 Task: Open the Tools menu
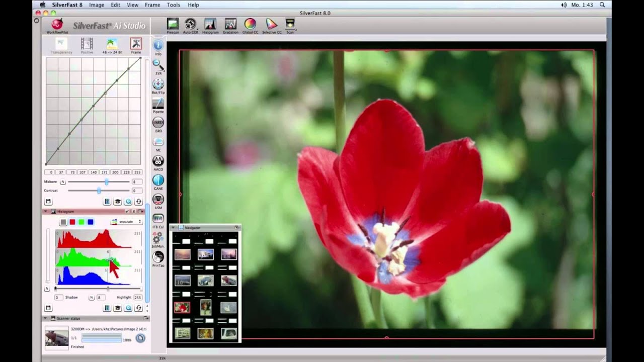click(x=174, y=5)
